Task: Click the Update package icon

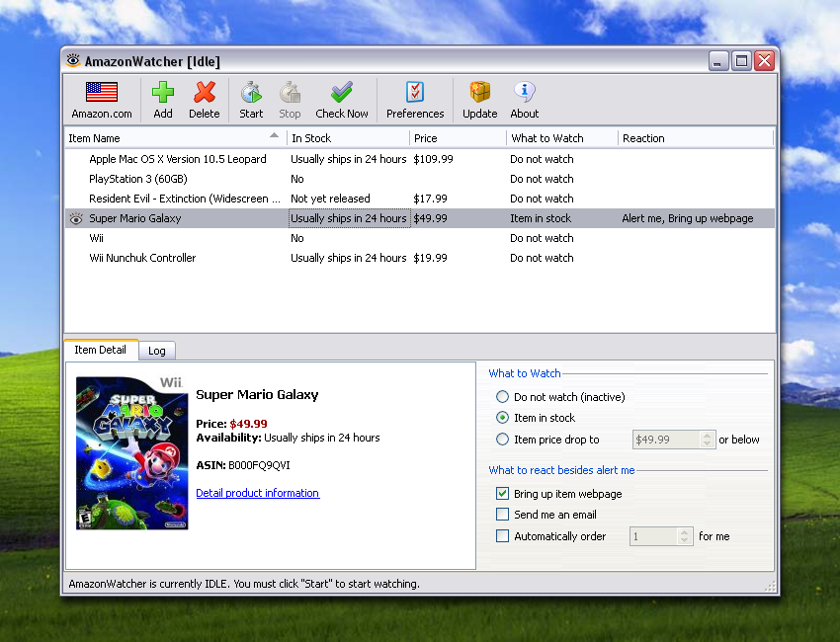Action: click(480, 92)
